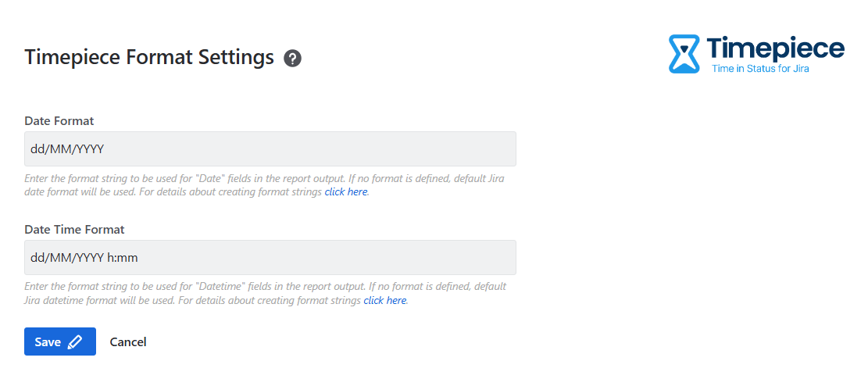Open 'click here' link under Date Time Format
Viewport: 868px width, 379px height.
coord(385,300)
